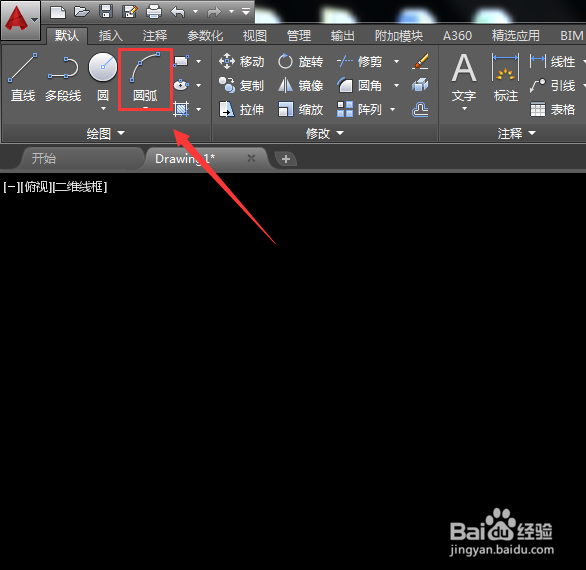Image resolution: width=586 pixels, height=570 pixels.
Task: Select the Scale (缩放) tool
Action: (301, 110)
